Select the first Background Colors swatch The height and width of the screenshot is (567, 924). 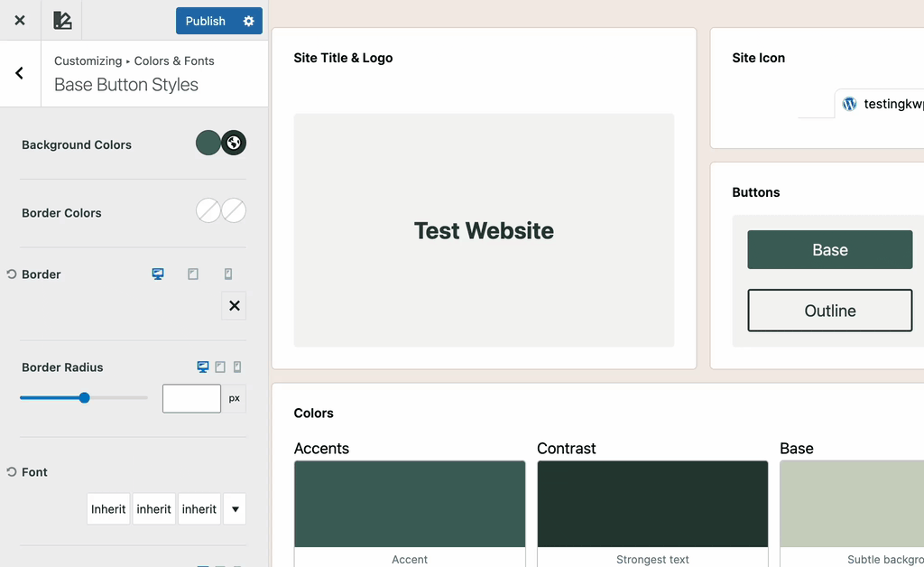[x=208, y=143]
